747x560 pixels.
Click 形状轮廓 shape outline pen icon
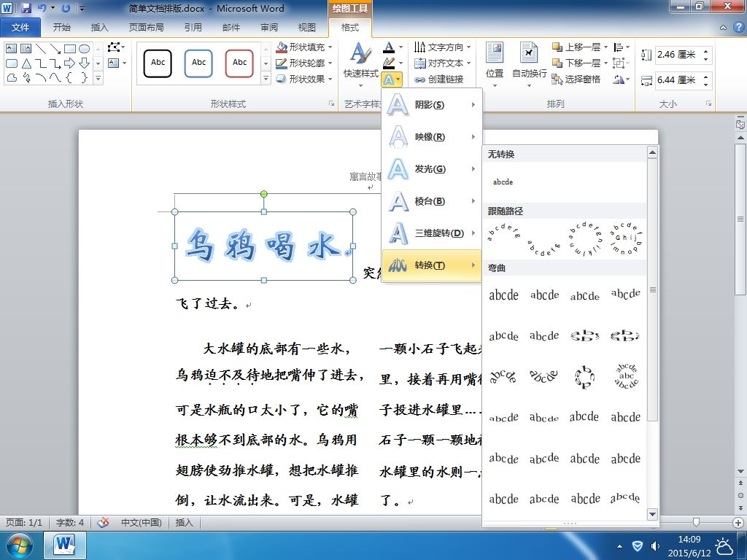tap(282, 63)
